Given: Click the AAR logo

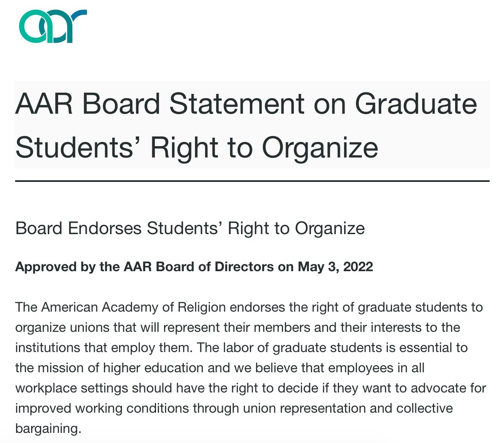Looking at the screenshot, I should pyautogui.click(x=53, y=26).
